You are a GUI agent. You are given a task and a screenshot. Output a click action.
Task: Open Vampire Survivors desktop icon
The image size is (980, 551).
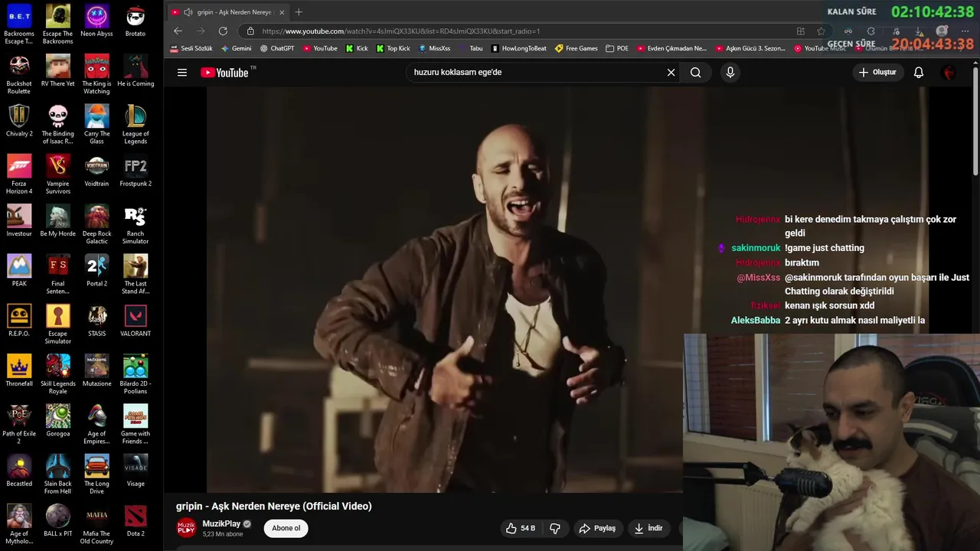point(58,174)
